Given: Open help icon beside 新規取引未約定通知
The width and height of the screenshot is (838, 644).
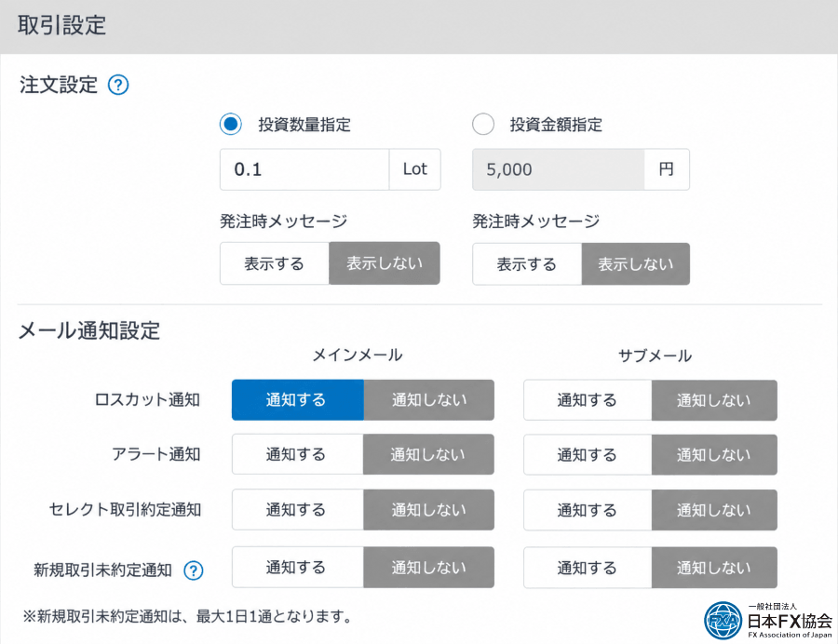Looking at the screenshot, I should pos(194,570).
